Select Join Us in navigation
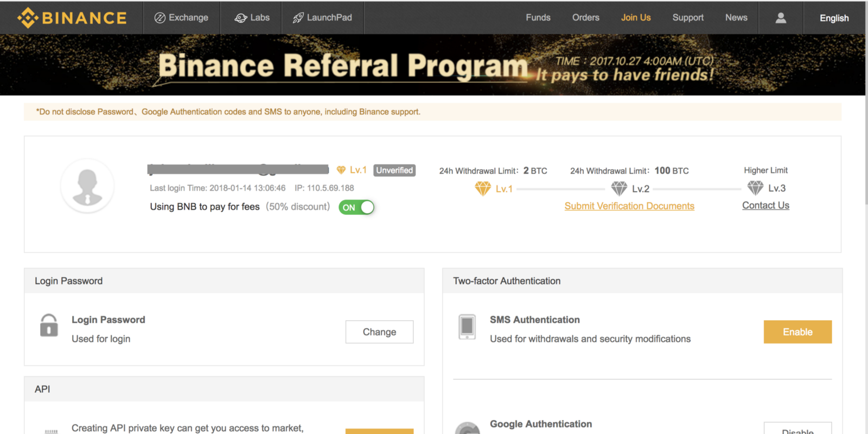This screenshot has width=868, height=434. click(x=636, y=17)
